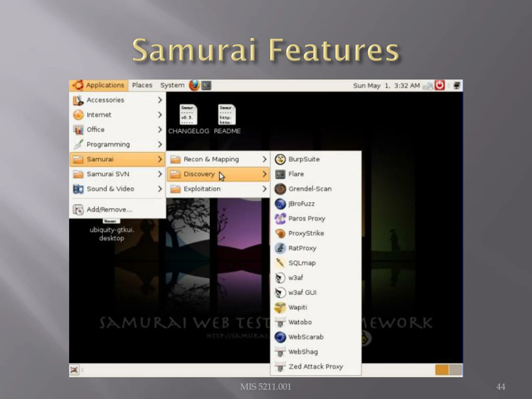This screenshot has height=399, width=532.
Task: Expand the Samurai SVN submenu
Action: pos(117,174)
